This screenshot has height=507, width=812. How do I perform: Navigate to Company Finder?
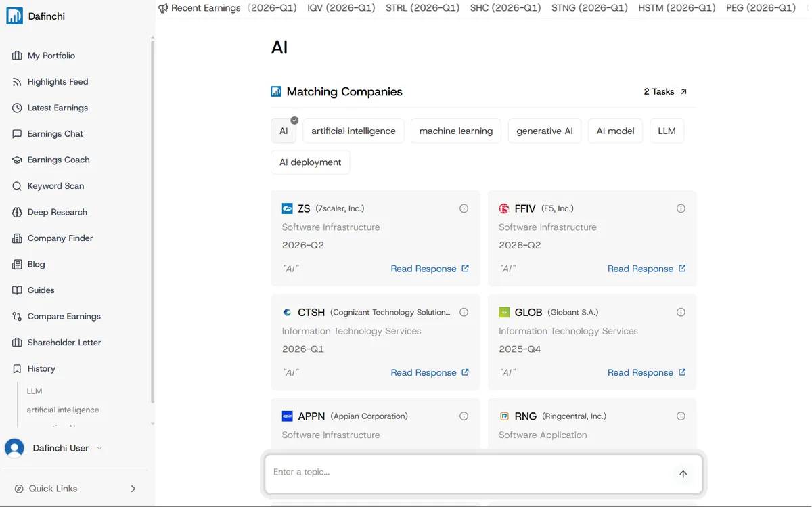pos(60,238)
